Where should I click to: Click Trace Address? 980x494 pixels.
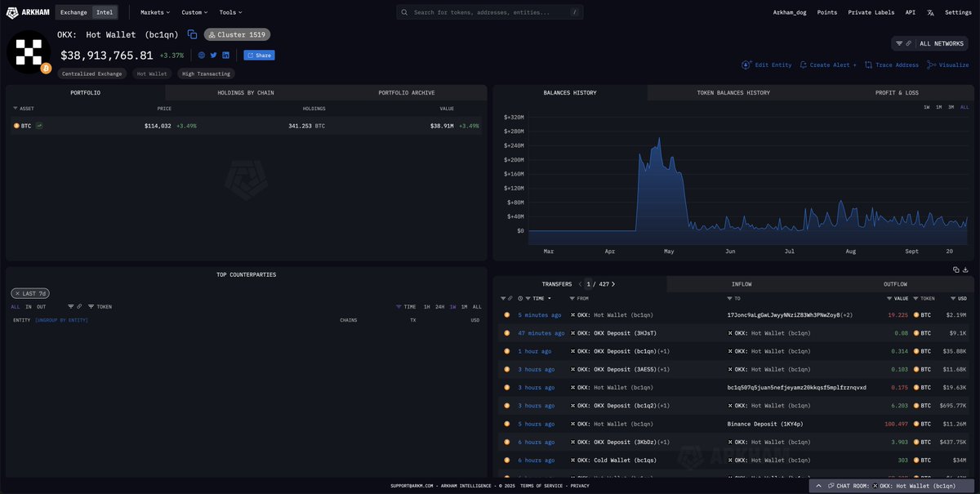click(892, 65)
